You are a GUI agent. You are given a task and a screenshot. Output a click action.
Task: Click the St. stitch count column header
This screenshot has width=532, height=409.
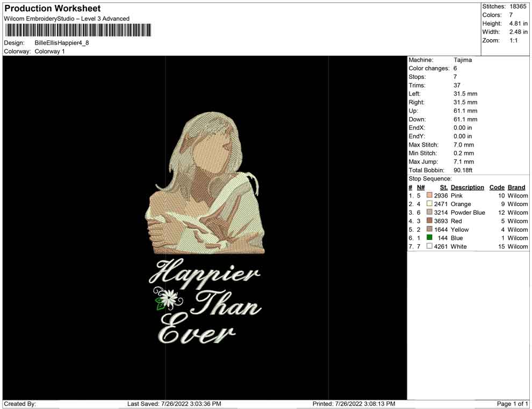pos(443,187)
